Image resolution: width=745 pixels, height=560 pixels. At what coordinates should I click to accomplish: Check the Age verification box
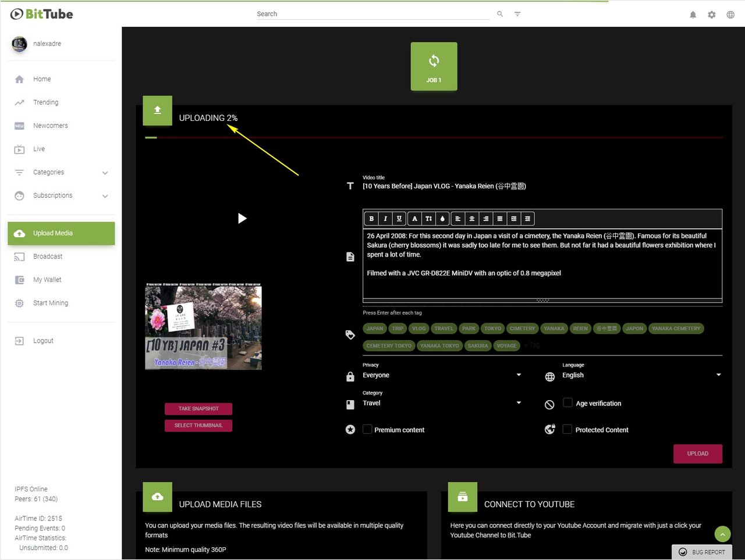click(x=567, y=402)
